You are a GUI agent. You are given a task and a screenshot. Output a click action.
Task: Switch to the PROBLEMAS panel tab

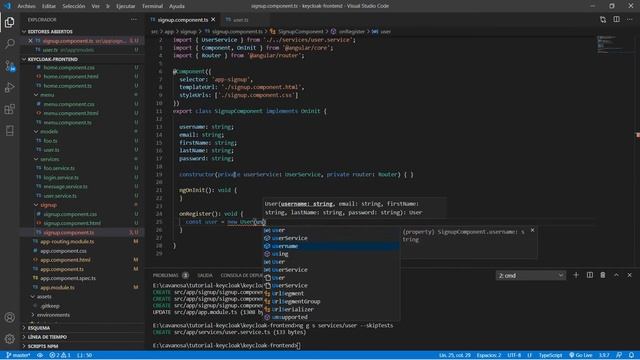coord(166,276)
